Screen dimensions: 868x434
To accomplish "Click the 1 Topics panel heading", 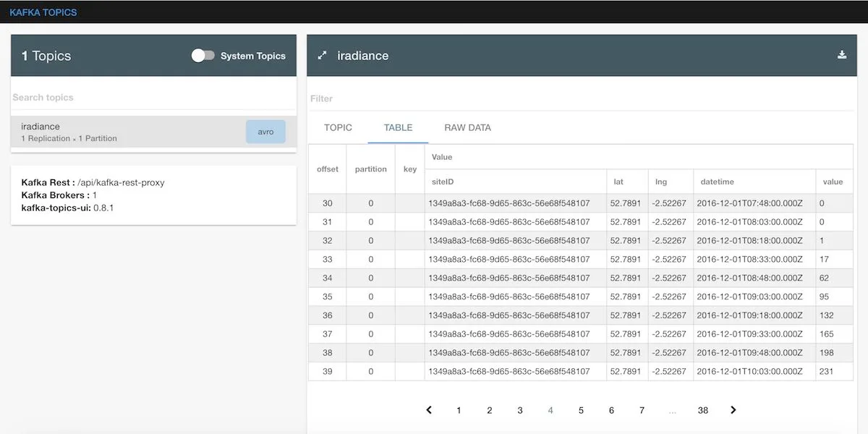I will tap(46, 56).
